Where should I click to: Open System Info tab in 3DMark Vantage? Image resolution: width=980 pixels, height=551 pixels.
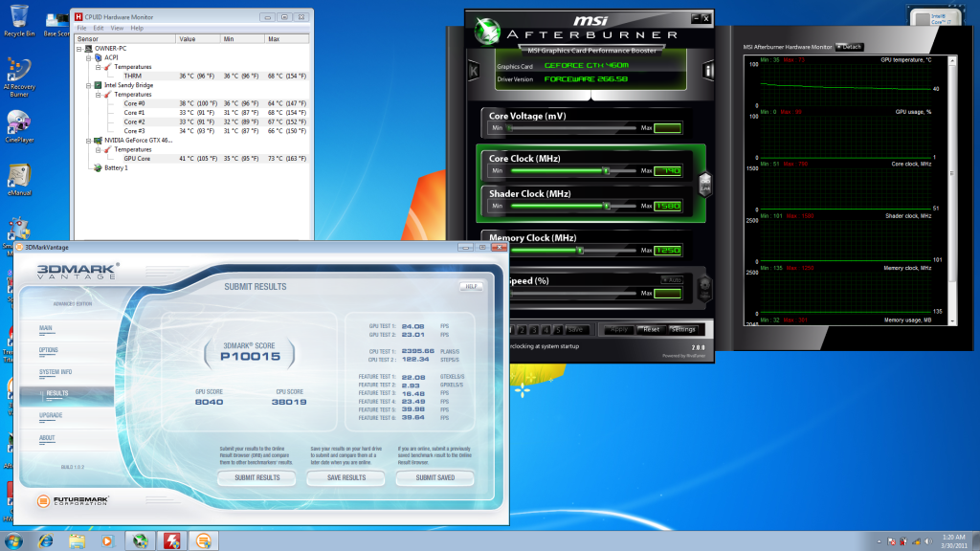click(55, 372)
